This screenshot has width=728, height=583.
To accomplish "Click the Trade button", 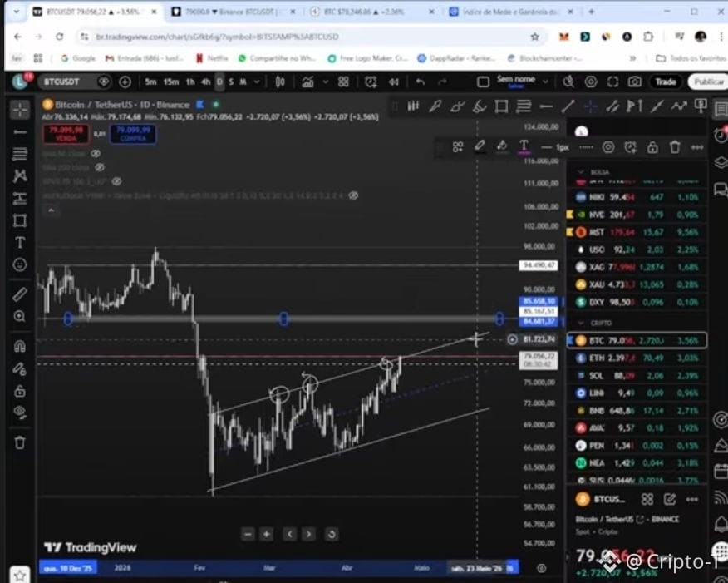I will click(x=665, y=82).
